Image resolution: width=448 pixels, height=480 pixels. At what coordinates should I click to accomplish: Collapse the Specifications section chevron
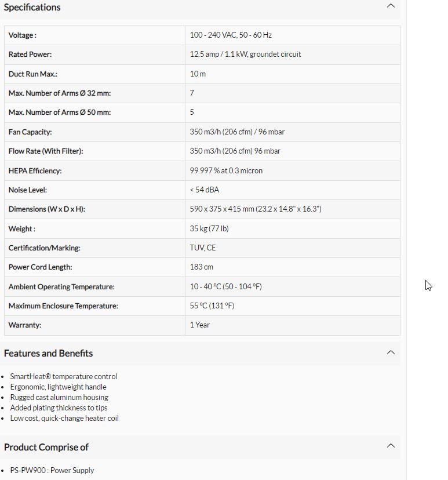pyautogui.click(x=391, y=6)
